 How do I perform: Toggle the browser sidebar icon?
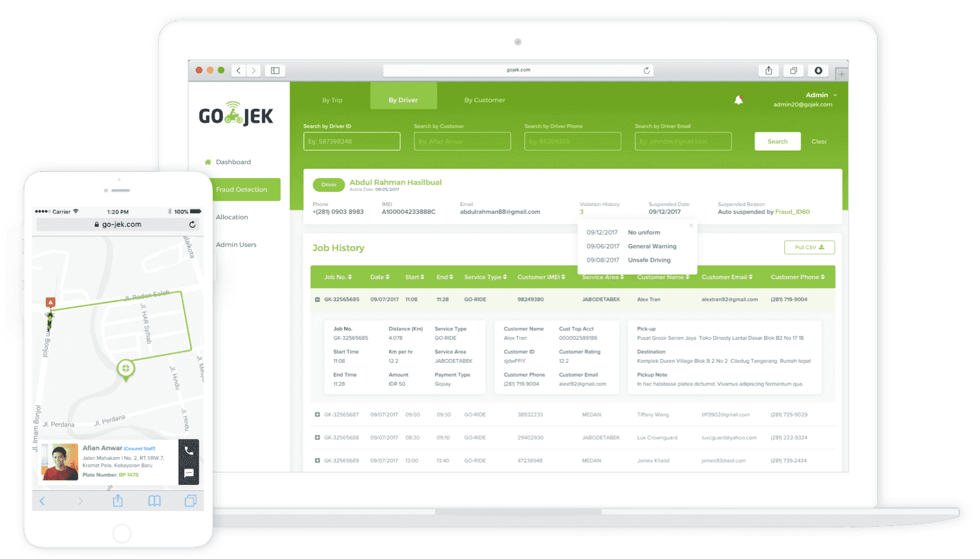tap(275, 70)
